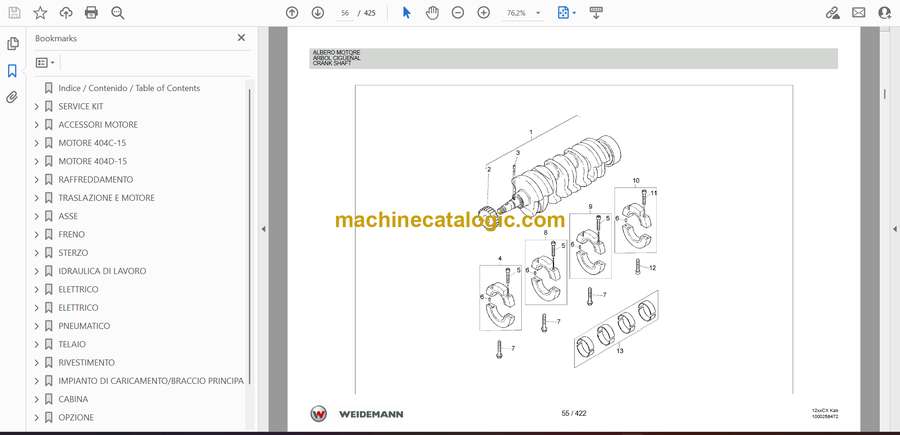The height and width of the screenshot is (435, 900).
Task: Toggle the Bookmarks panel icon
Action: (x=12, y=71)
